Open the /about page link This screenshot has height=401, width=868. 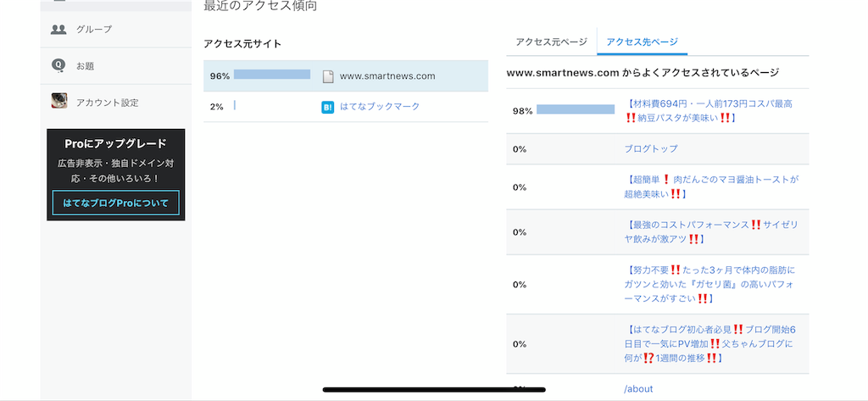[638, 389]
